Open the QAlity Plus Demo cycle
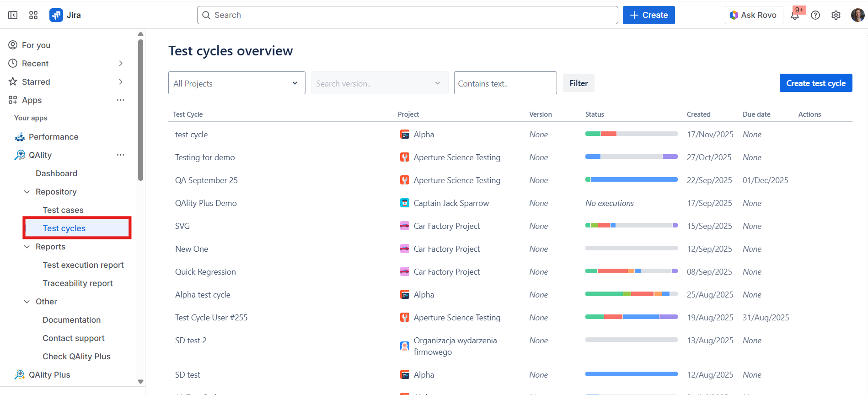 tap(206, 203)
